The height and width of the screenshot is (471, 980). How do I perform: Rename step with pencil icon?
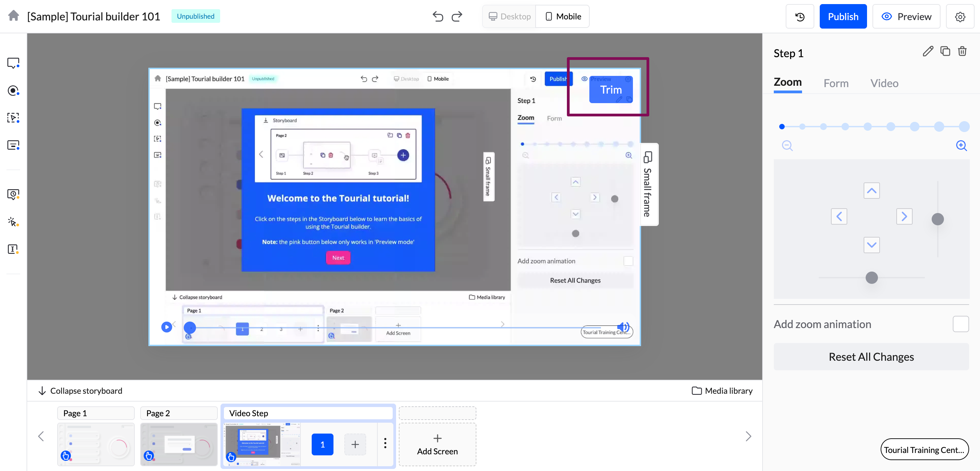(928, 51)
